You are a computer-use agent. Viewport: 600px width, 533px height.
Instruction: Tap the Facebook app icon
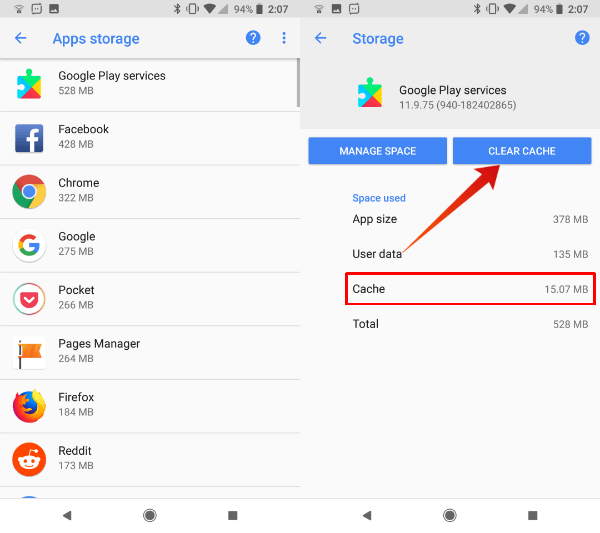click(29, 138)
